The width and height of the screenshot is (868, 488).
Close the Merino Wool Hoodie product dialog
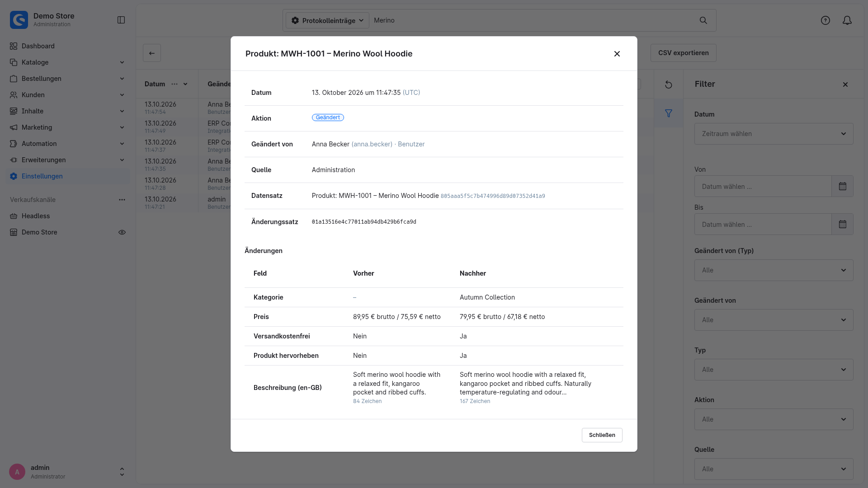coord(617,54)
